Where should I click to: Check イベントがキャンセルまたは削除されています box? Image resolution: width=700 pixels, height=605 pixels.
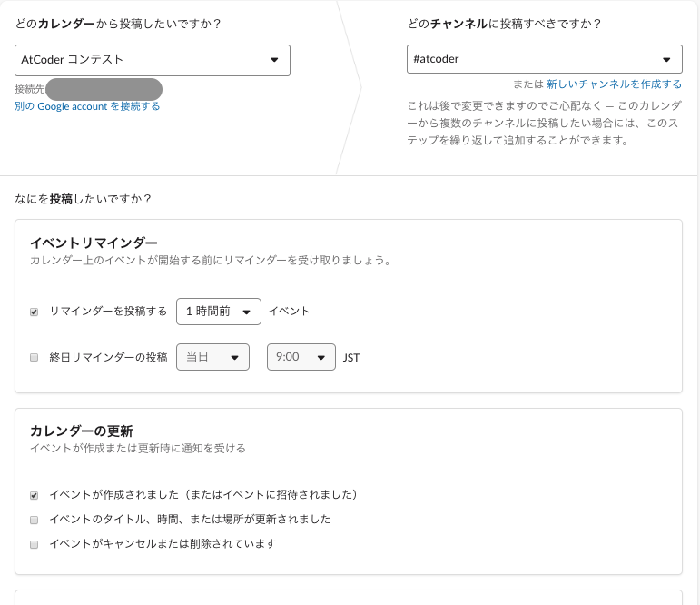click(34, 545)
